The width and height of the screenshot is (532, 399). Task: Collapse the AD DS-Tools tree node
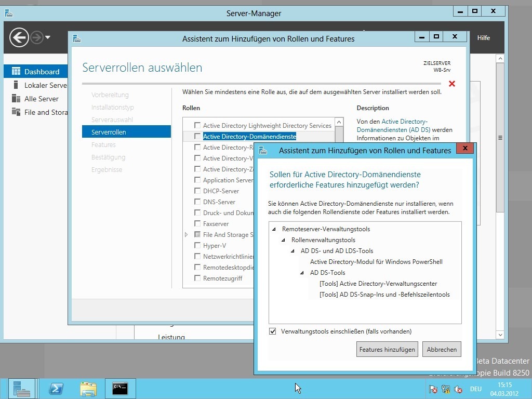coord(302,273)
